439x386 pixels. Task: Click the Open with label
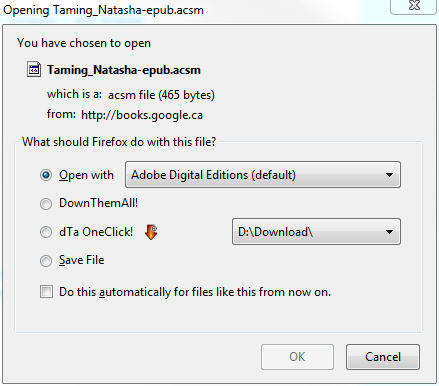click(86, 175)
